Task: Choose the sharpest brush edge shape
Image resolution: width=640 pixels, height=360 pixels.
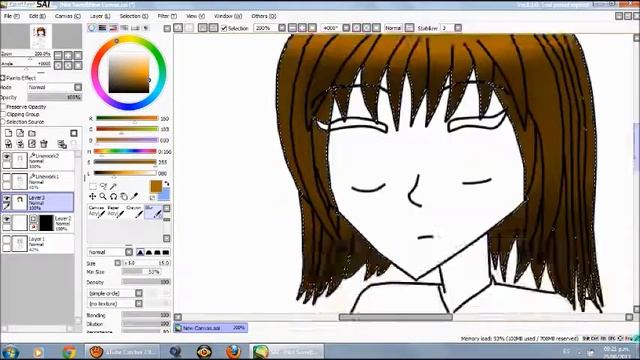Action: [x=140, y=252]
